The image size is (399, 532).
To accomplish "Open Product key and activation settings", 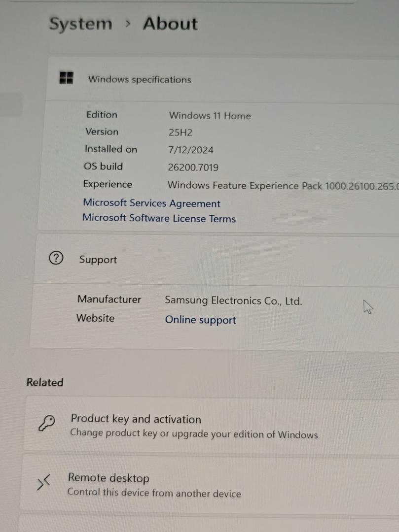I will pyautogui.click(x=136, y=419).
